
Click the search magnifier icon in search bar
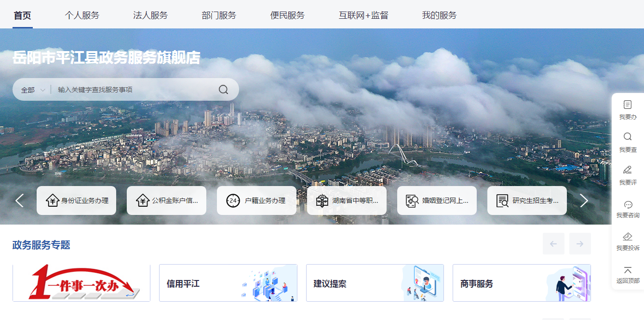(x=223, y=90)
